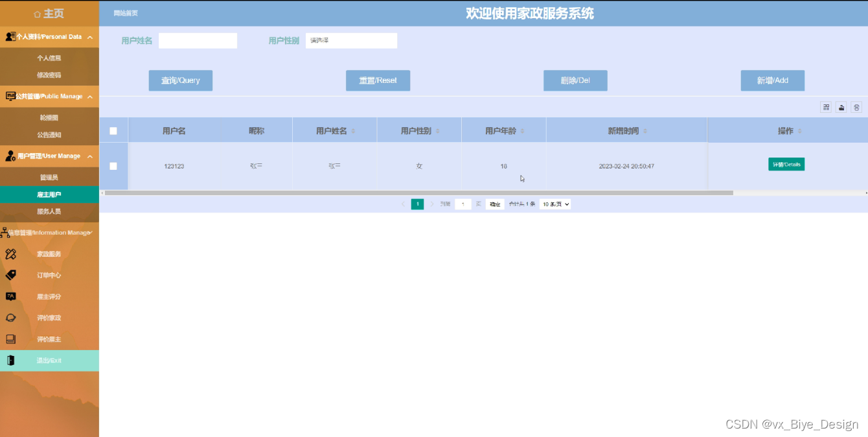Sort by 用户年龄 column arrows
The width and height of the screenshot is (868, 437).
[522, 131]
